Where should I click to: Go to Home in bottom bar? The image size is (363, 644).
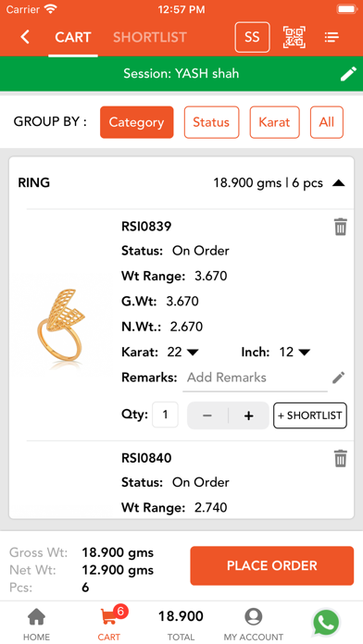[37, 625]
